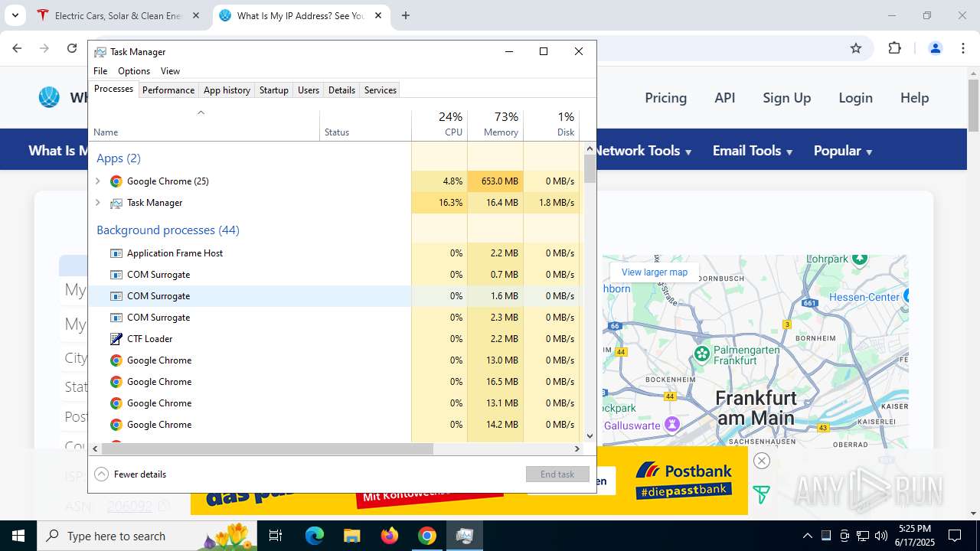
Task: Switch to the Details tab
Action: click(341, 90)
